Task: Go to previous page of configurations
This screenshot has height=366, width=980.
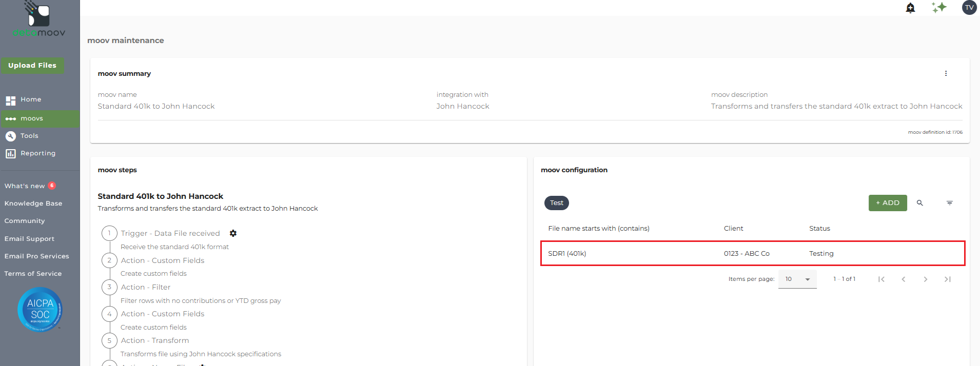Action: 903,279
